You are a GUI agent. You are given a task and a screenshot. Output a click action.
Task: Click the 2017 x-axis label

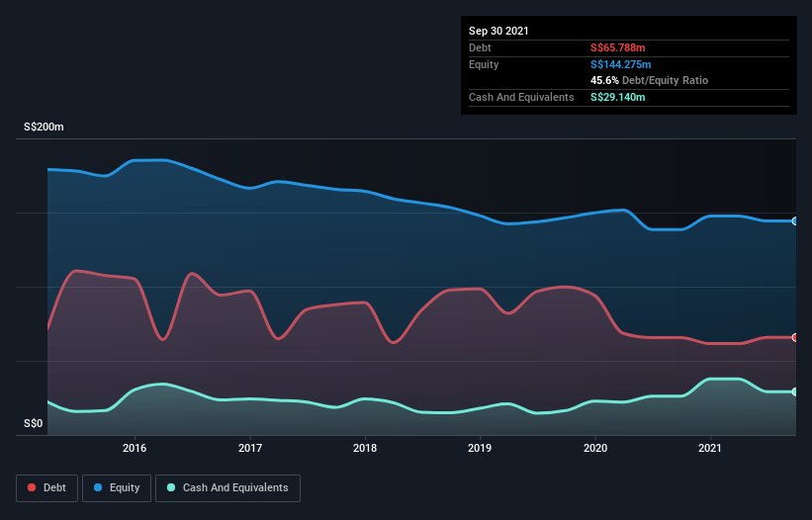[x=250, y=448]
